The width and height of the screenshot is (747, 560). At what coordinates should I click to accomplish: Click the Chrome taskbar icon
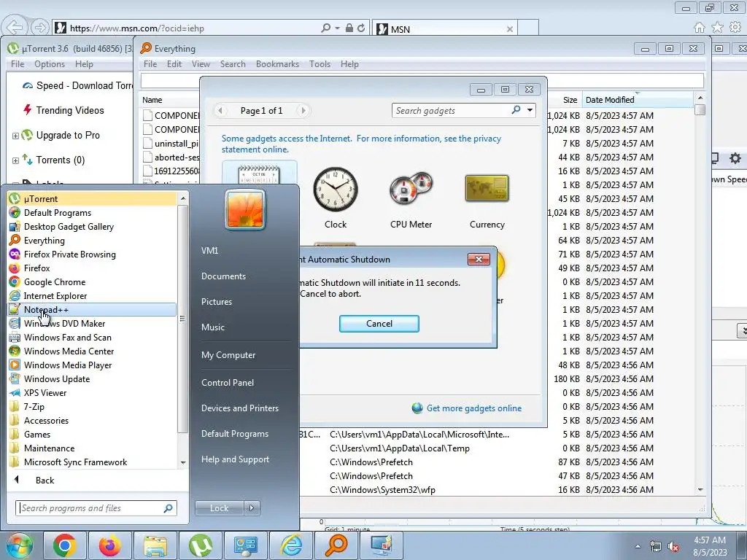pyautogui.click(x=65, y=545)
